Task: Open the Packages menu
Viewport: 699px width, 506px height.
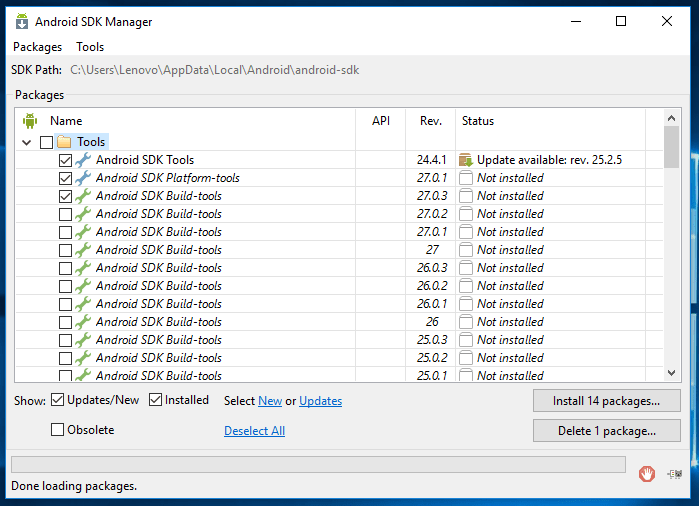Action: tap(37, 47)
